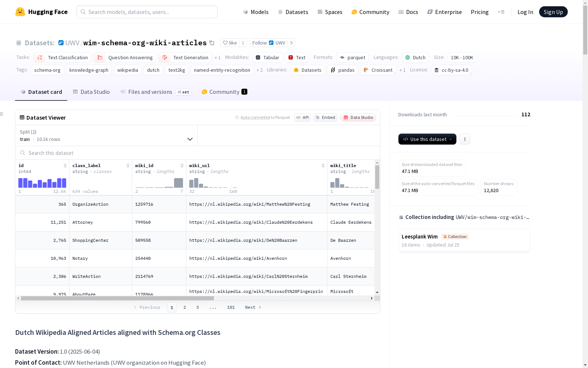The width and height of the screenshot is (588, 368).
Task: Open Docs in the top navigation
Action: [408, 12]
